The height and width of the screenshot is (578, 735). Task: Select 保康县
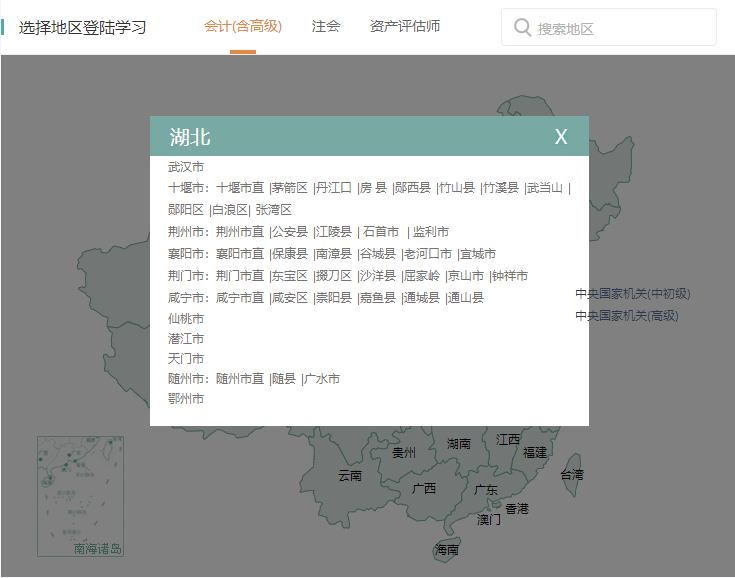click(290, 254)
